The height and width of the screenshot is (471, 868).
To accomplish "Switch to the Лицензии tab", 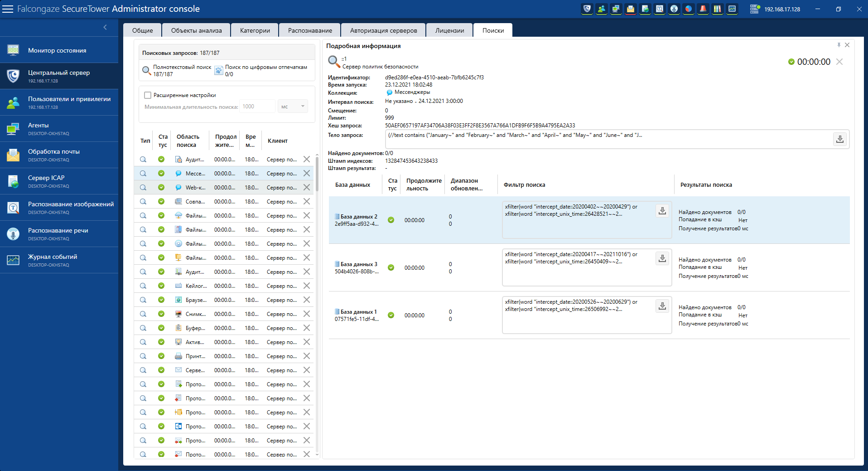I will (449, 30).
